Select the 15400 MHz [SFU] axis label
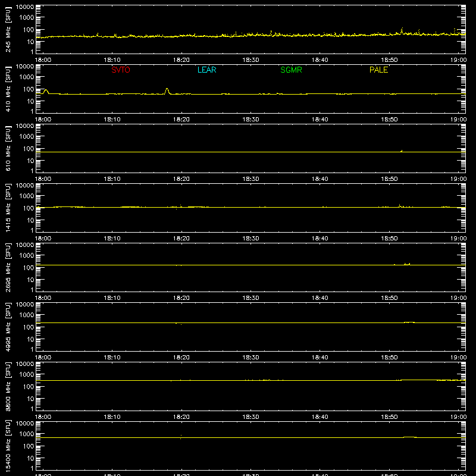 pyautogui.click(x=8, y=446)
